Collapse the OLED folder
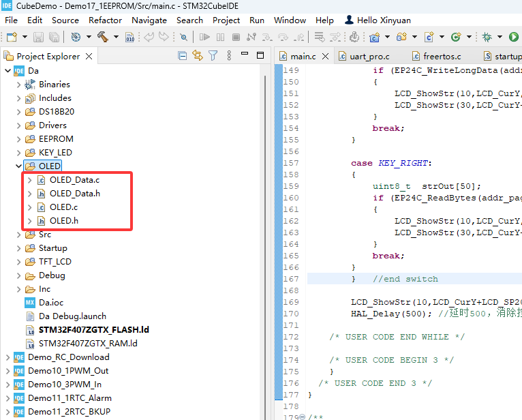The width and height of the screenshot is (522, 420). click(18, 166)
